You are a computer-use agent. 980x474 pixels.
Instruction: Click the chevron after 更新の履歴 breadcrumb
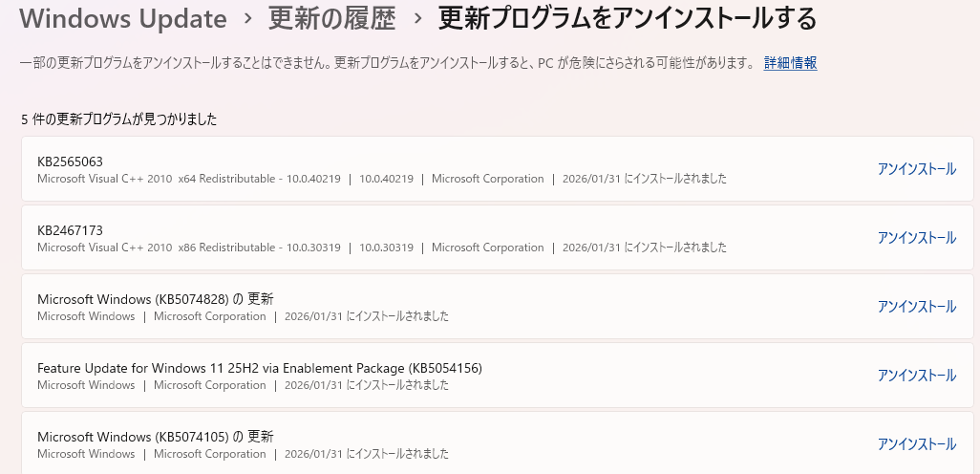coord(416,19)
